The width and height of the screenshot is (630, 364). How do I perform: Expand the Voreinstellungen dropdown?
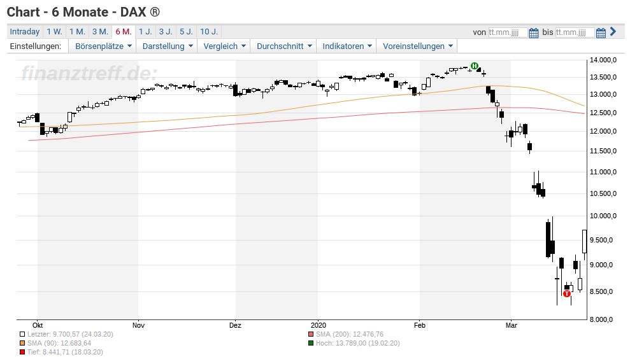click(x=417, y=46)
